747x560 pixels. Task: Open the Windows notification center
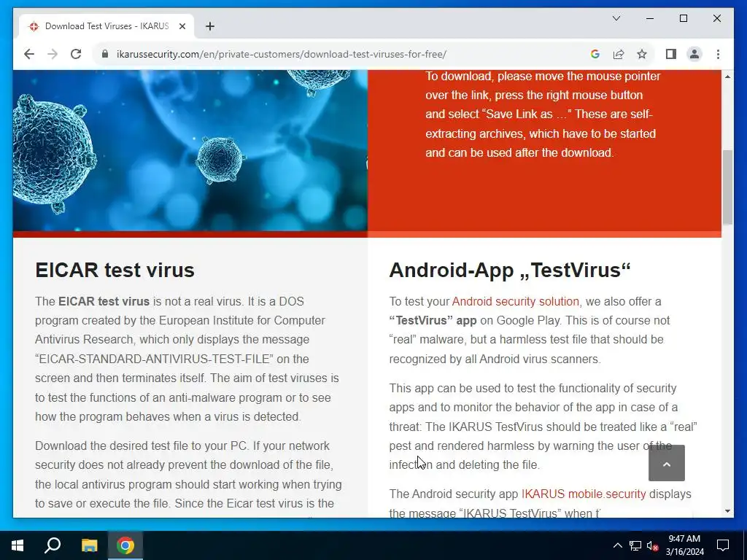(723, 545)
